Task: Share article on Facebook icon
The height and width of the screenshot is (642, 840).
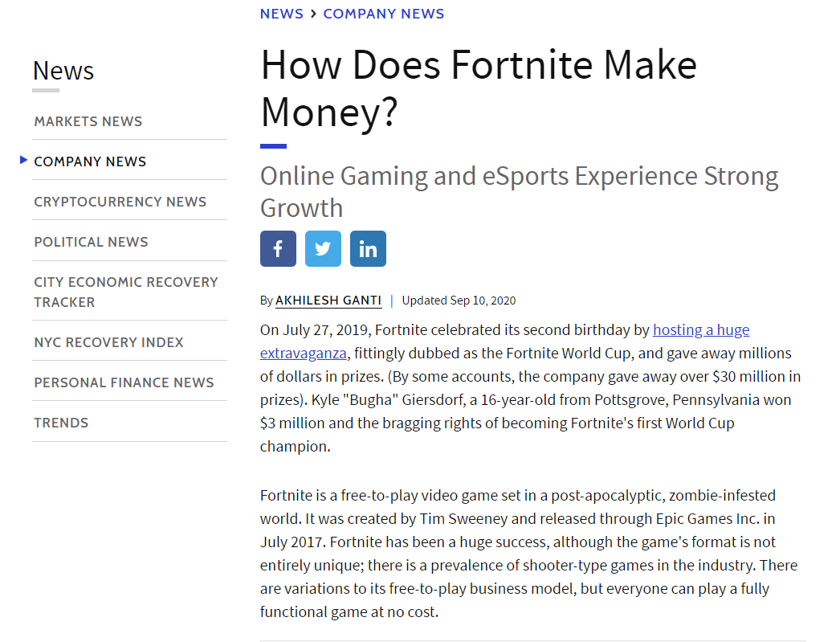Action: pyautogui.click(x=278, y=249)
